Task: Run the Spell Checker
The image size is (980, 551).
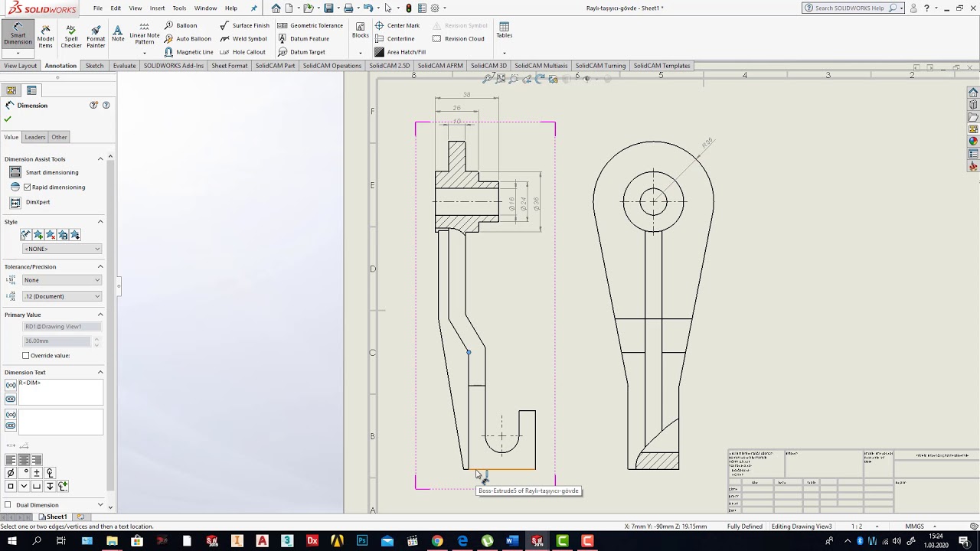Action: (x=71, y=37)
